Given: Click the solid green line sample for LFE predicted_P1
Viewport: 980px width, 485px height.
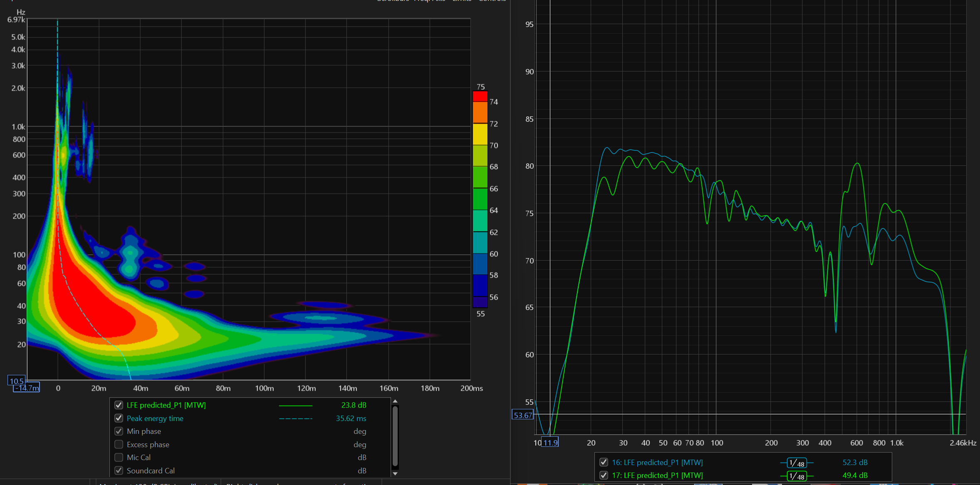Looking at the screenshot, I should pyautogui.click(x=295, y=405).
